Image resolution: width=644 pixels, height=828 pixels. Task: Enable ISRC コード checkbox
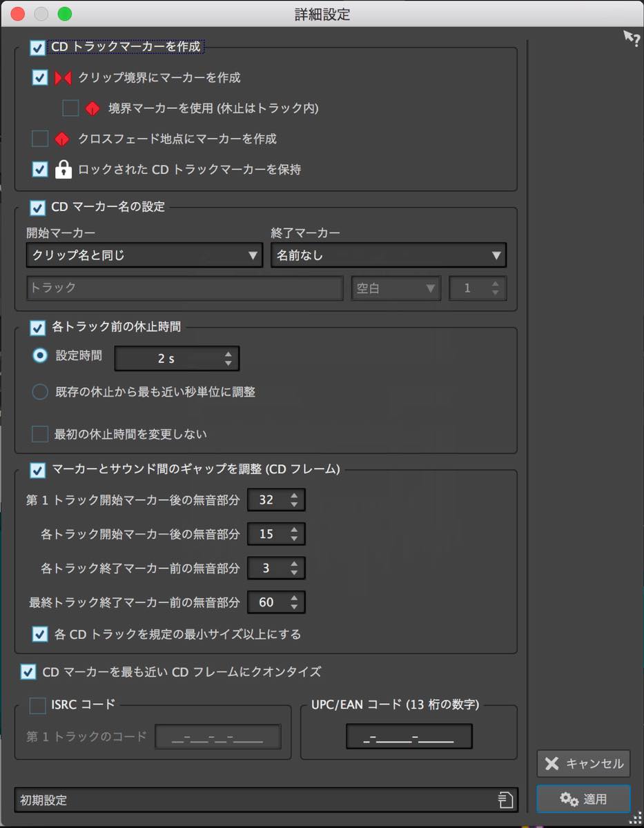click(x=37, y=705)
